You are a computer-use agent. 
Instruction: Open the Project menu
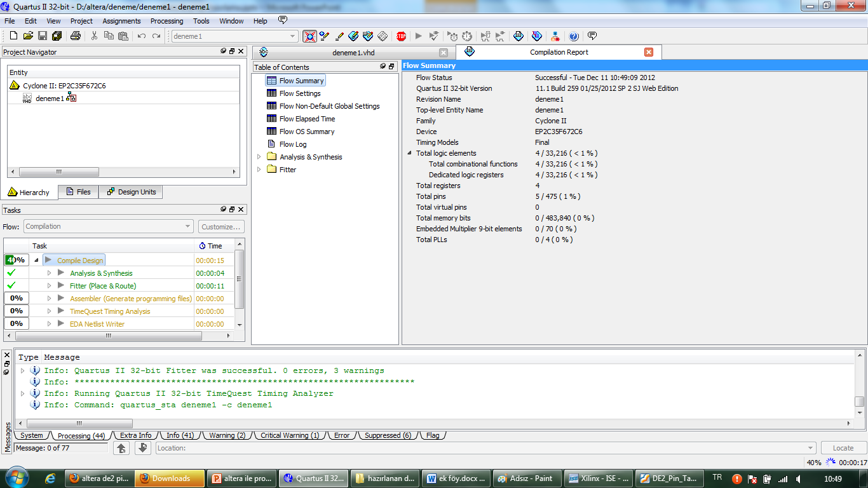[81, 21]
